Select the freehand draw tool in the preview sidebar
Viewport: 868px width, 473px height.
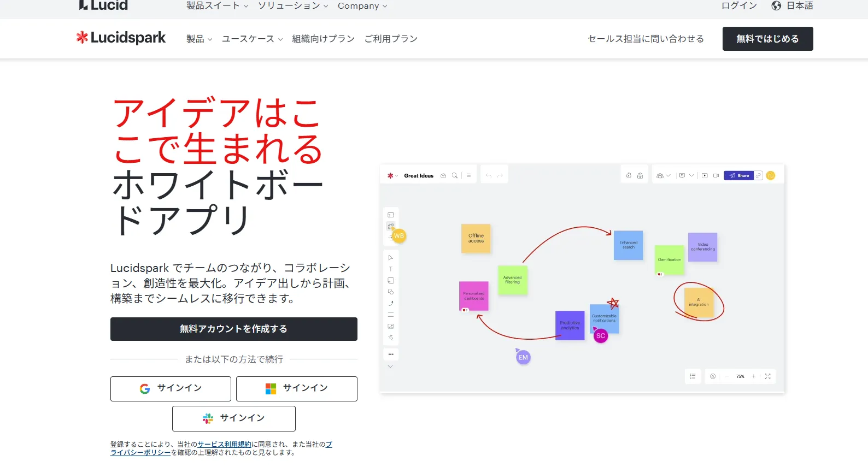click(x=391, y=338)
